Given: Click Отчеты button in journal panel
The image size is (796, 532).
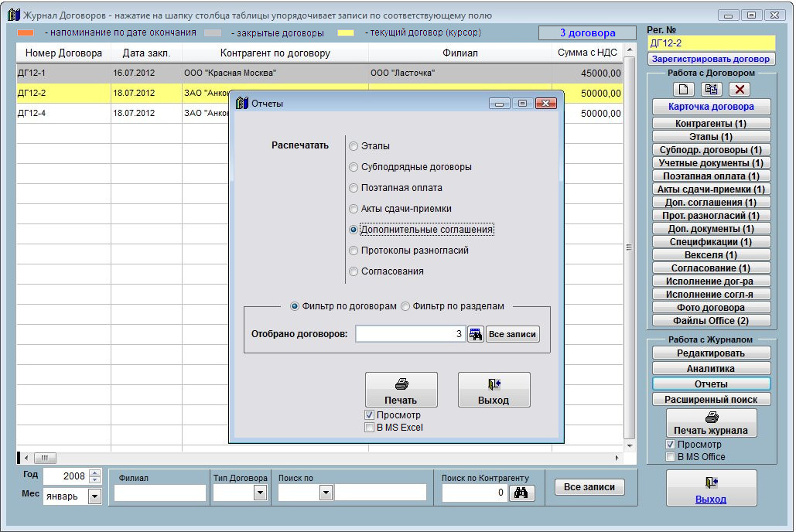Looking at the screenshot, I should (711, 384).
